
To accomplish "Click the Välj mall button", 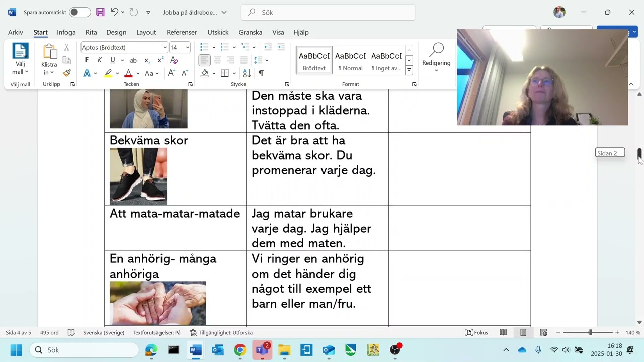I will coord(20,59).
